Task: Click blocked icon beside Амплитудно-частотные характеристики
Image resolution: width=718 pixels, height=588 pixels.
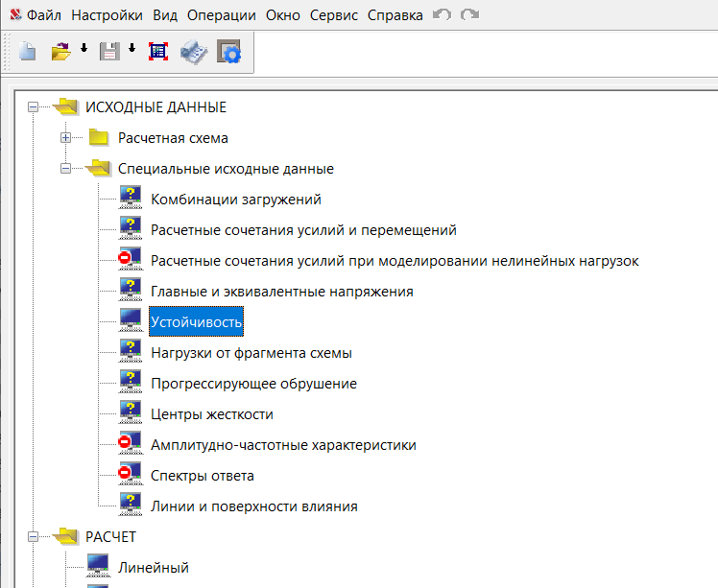Action: point(131,443)
